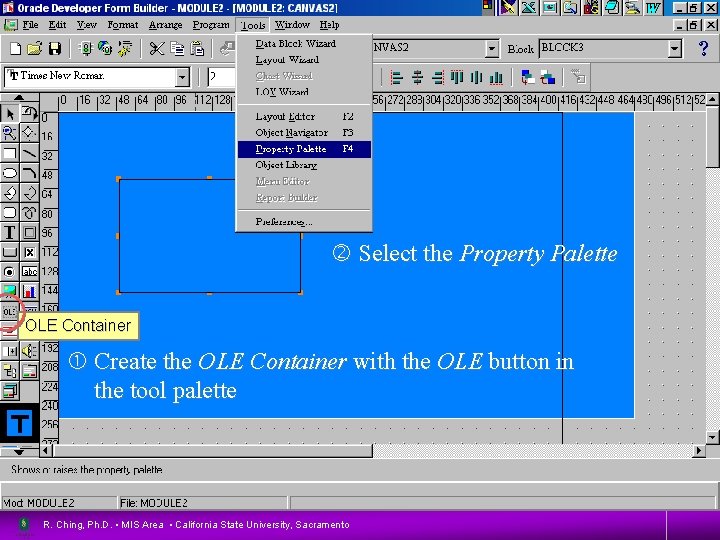Click the Run Form Debug icon

pyautogui.click(x=124, y=48)
